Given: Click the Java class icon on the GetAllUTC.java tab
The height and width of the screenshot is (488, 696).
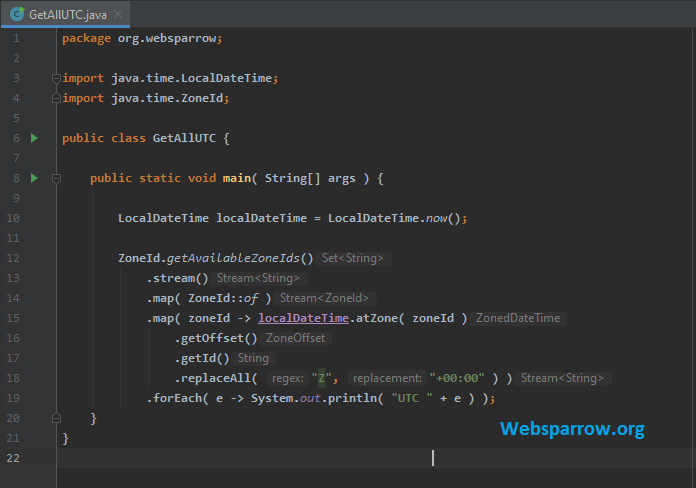Looking at the screenshot, I should tap(17, 14).
